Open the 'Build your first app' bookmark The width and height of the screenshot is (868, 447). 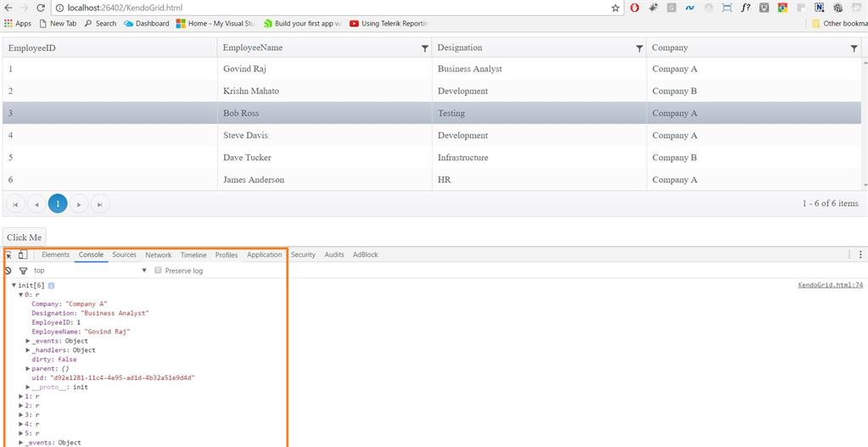pos(303,23)
